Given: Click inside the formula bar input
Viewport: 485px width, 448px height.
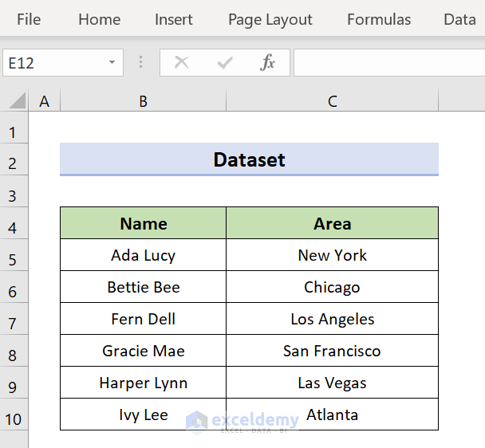Looking at the screenshot, I should (x=388, y=63).
